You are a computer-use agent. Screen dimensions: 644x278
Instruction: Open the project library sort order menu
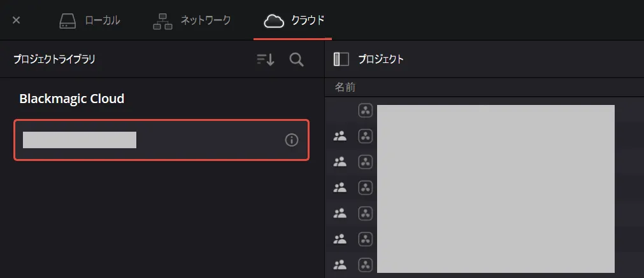[x=266, y=59]
